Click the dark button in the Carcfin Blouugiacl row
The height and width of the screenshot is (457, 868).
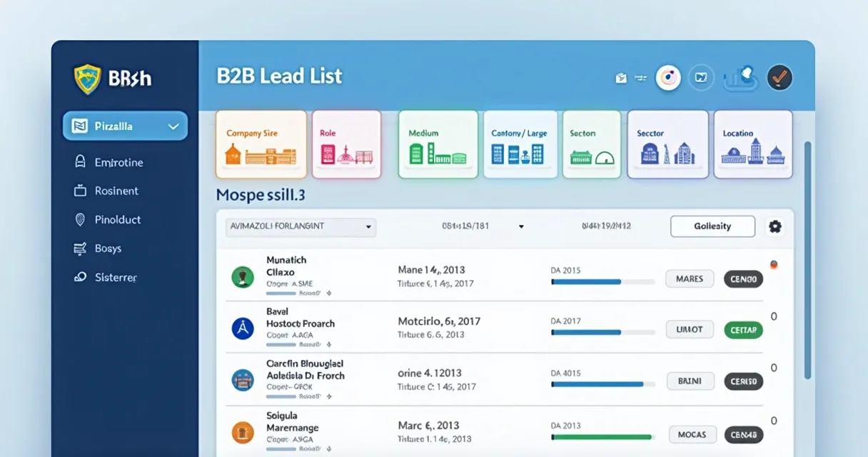[x=743, y=382]
